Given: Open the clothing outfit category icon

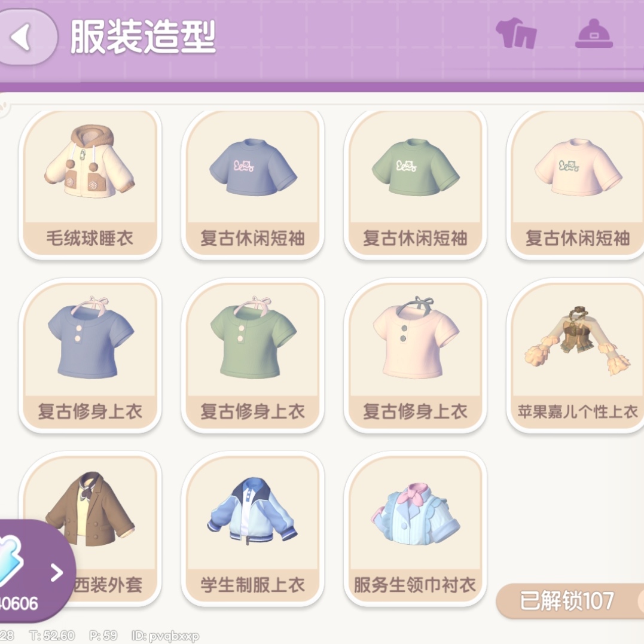Looking at the screenshot, I should point(516,33).
